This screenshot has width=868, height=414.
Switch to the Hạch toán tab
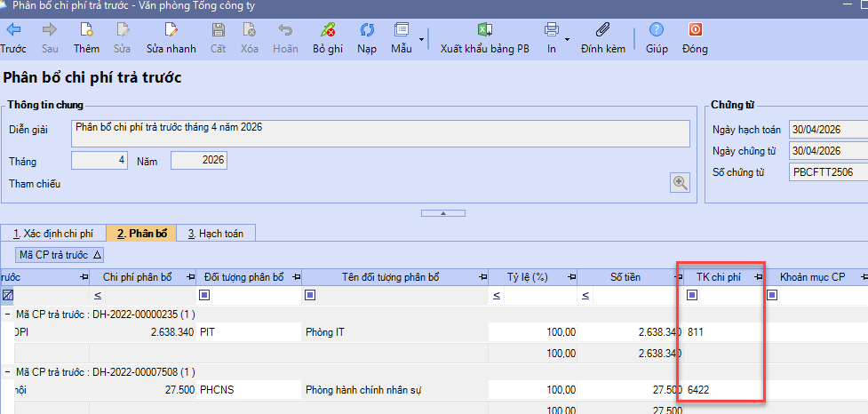point(217,234)
